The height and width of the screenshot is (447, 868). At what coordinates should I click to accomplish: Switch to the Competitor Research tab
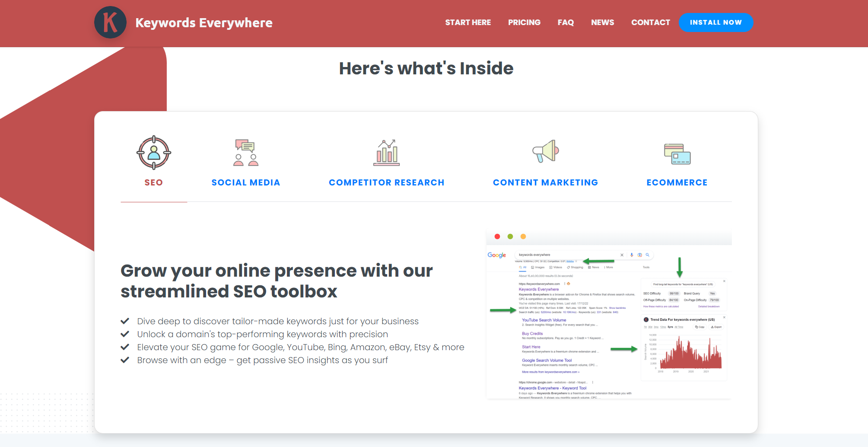(x=387, y=182)
